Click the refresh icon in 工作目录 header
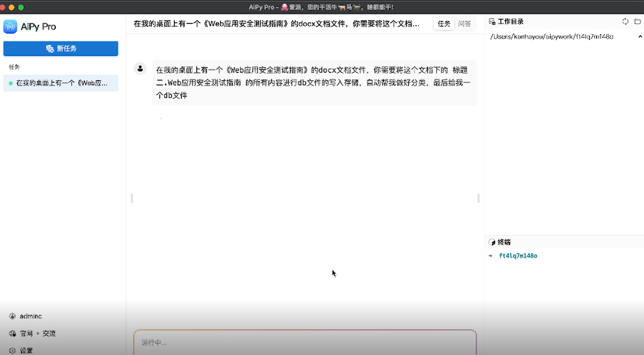 (x=625, y=21)
